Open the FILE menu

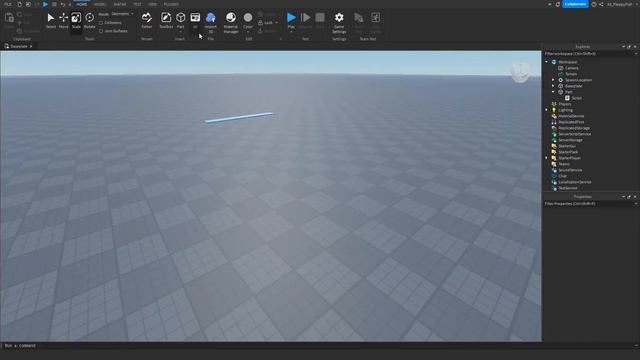8,4
